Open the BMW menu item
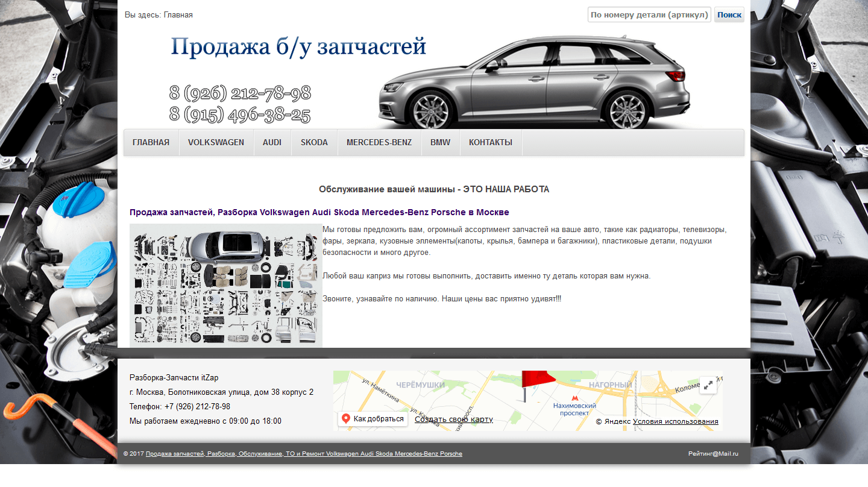Image resolution: width=868 pixels, height=487 pixels. click(441, 143)
